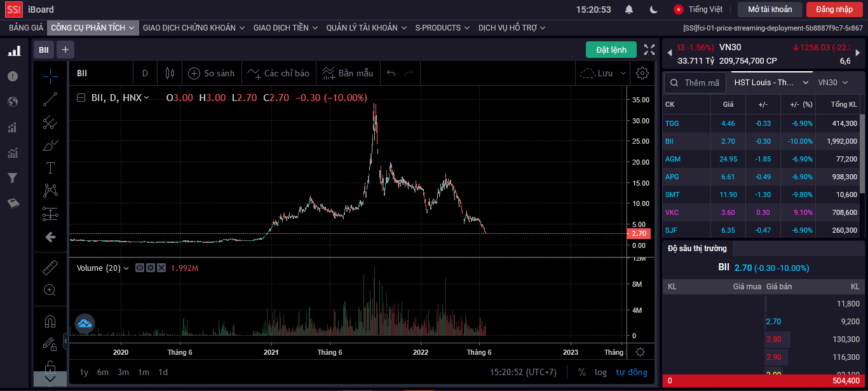Click the Đặt lệnh order button
868x391 pixels.
click(611, 50)
